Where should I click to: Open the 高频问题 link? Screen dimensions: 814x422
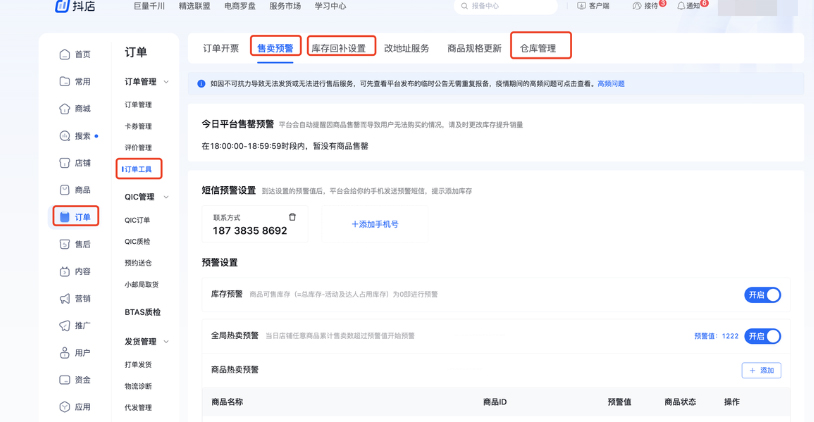pos(611,84)
